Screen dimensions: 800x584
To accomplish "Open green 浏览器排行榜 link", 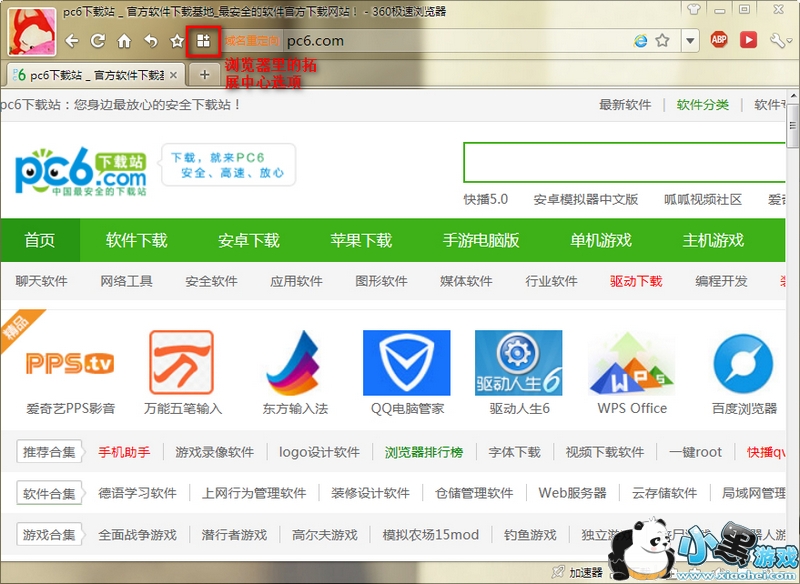I will 424,452.
